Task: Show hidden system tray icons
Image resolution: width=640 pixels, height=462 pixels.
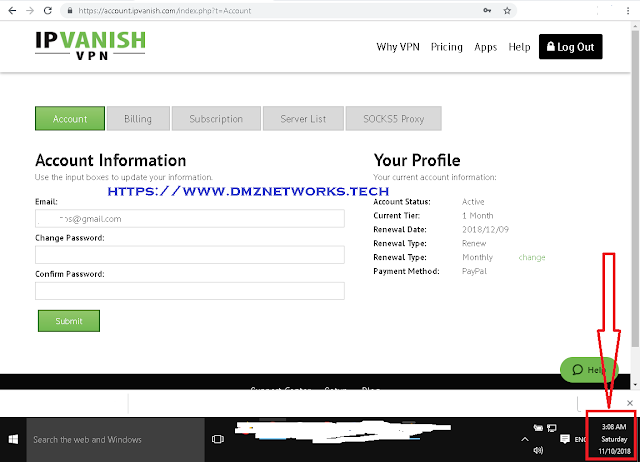Action: 525,440
